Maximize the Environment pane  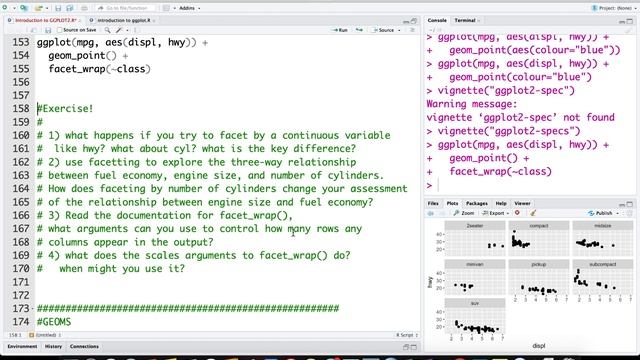coord(414,347)
